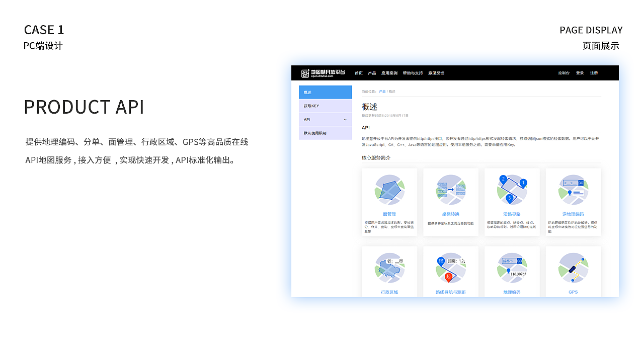
Task: Click the CASE 1 heading
Action: (x=44, y=30)
